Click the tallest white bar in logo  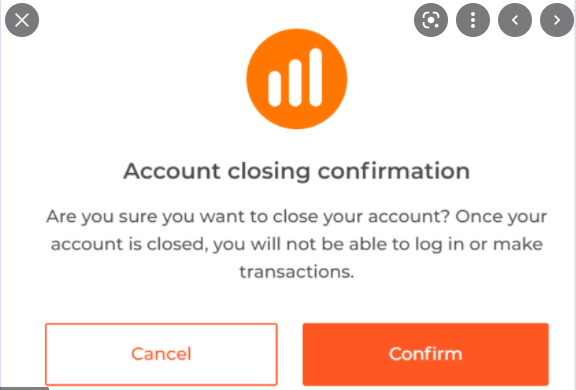click(x=316, y=77)
